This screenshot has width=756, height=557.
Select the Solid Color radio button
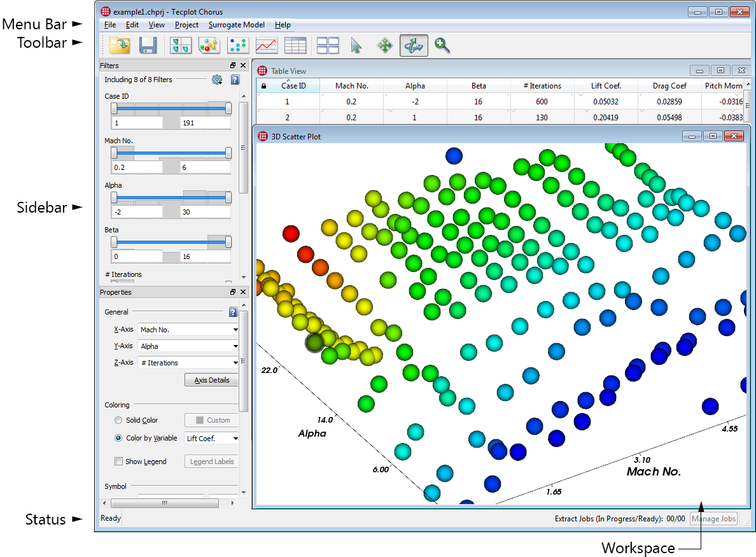(x=118, y=420)
